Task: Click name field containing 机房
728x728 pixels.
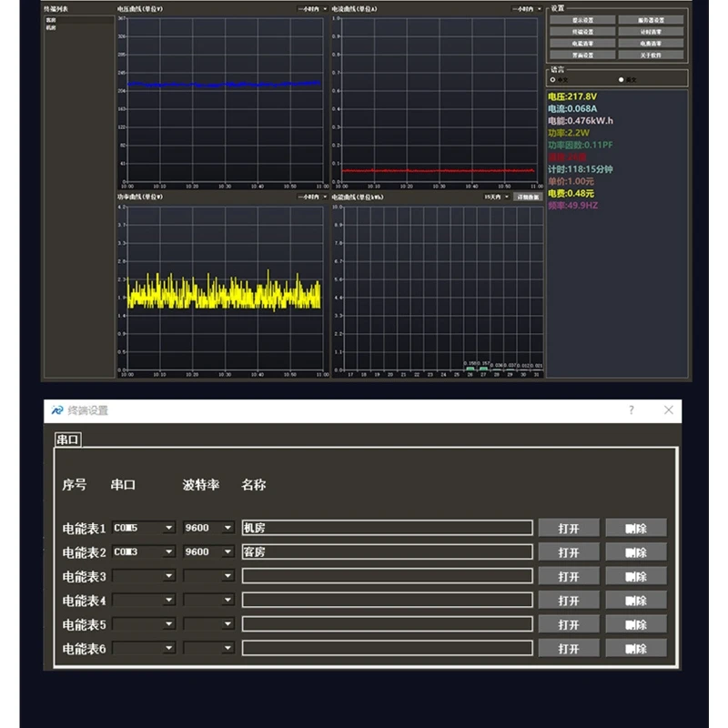Action: tap(388, 528)
